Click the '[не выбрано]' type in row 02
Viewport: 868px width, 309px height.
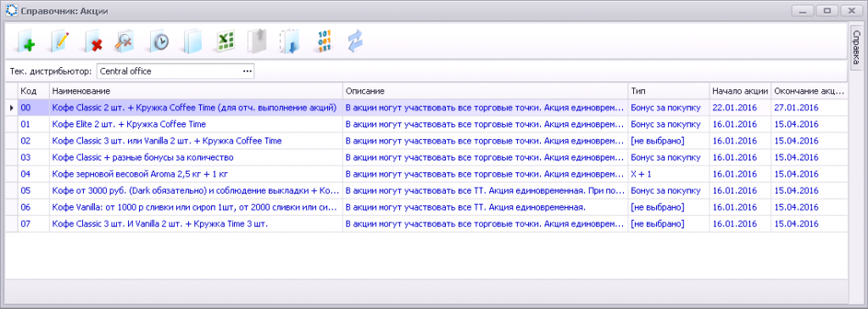[x=668, y=141]
